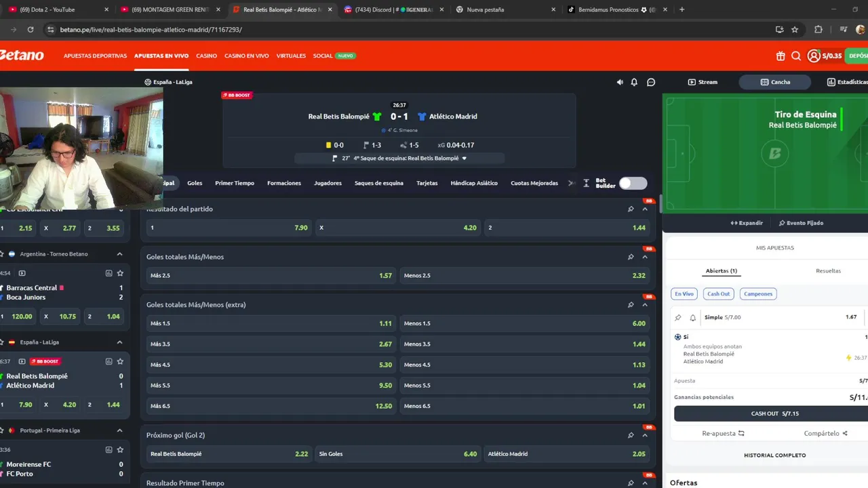Select the Campeones filter chip
868x488 pixels.
(758, 293)
